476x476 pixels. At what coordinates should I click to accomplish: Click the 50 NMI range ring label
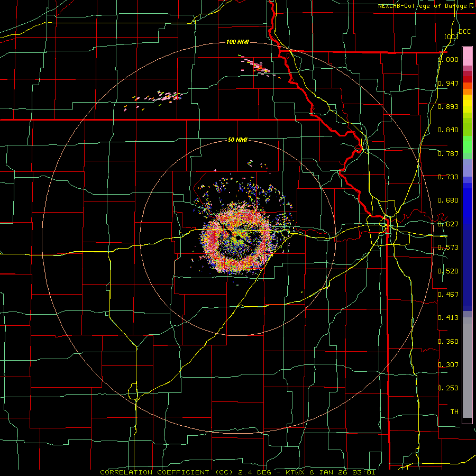tap(237, 140)
